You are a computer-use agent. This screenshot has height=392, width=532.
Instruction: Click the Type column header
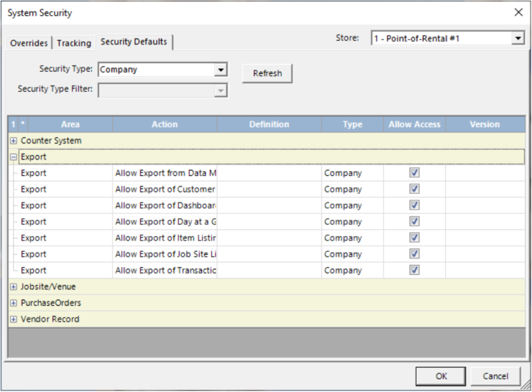(x=352, y=124)
